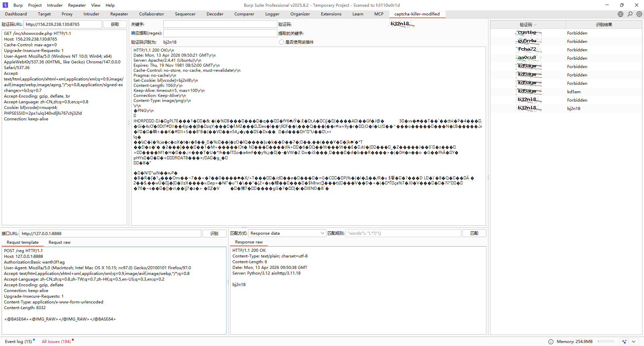Open settings via the gear icon

(x=639, y=14)
